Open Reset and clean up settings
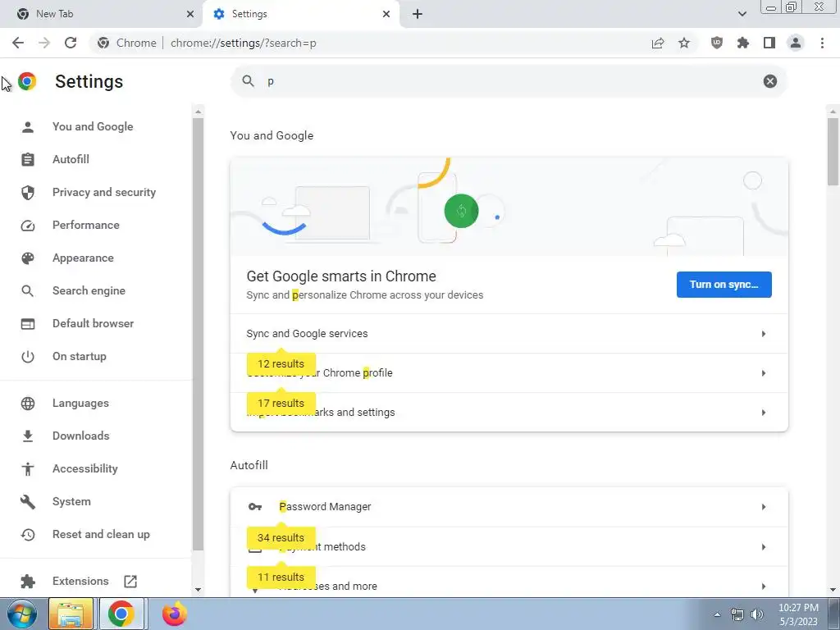Viewport: 840px width, 630px height. (101, 535)
